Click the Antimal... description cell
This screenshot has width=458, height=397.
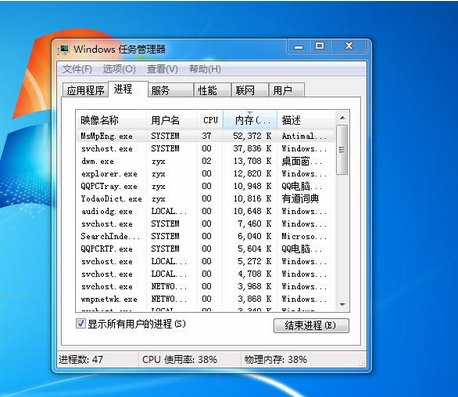304,136
